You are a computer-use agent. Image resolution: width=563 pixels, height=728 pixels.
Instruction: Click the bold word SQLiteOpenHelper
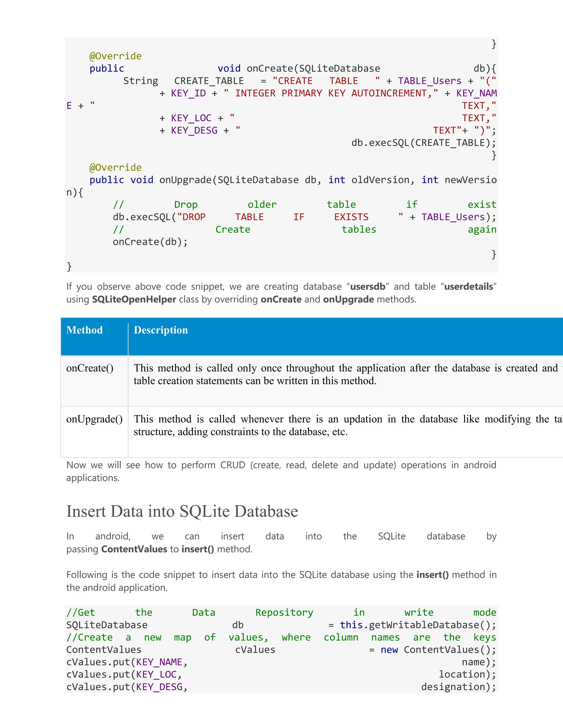click(x=134, y=299)
